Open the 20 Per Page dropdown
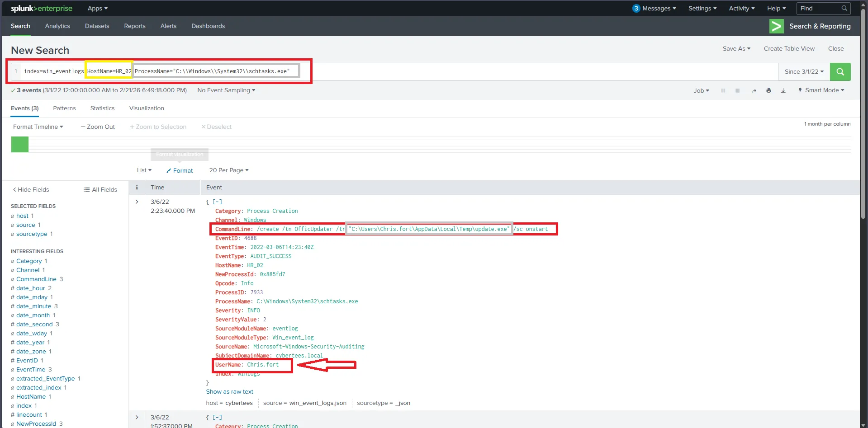 [x=229, y=170]
